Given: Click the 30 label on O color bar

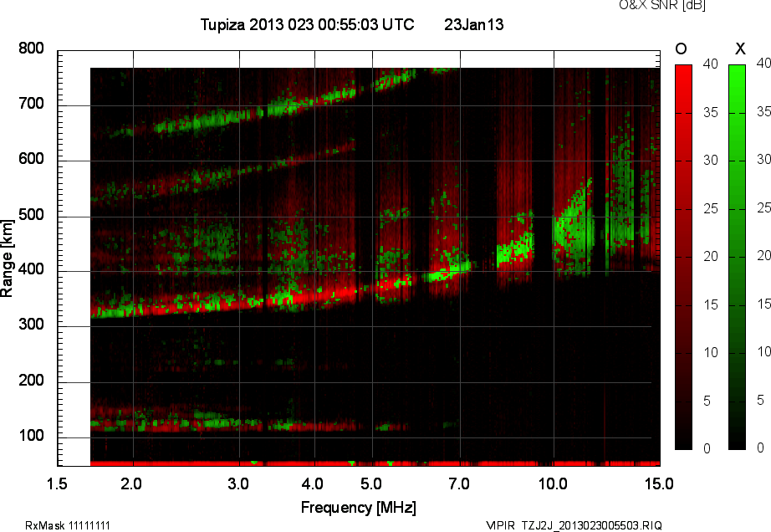Looking at the screenshot, I should point(711,161).
